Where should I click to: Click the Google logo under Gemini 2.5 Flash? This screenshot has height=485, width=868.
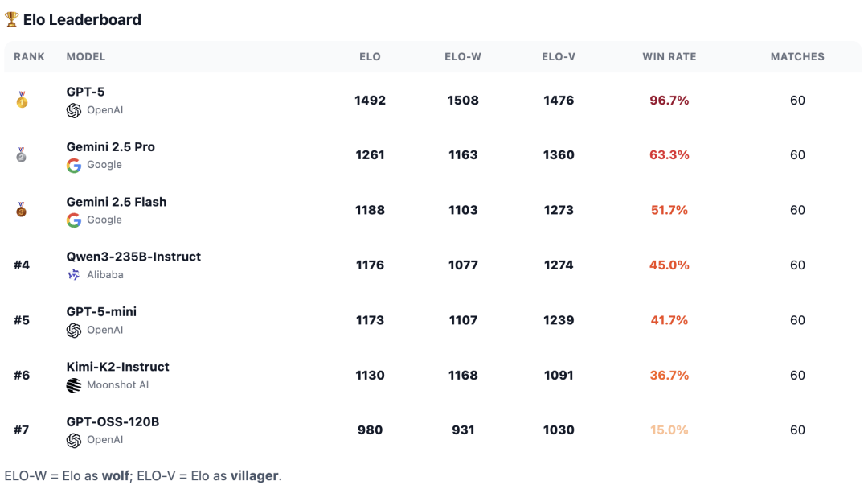[x=74, y=220]
